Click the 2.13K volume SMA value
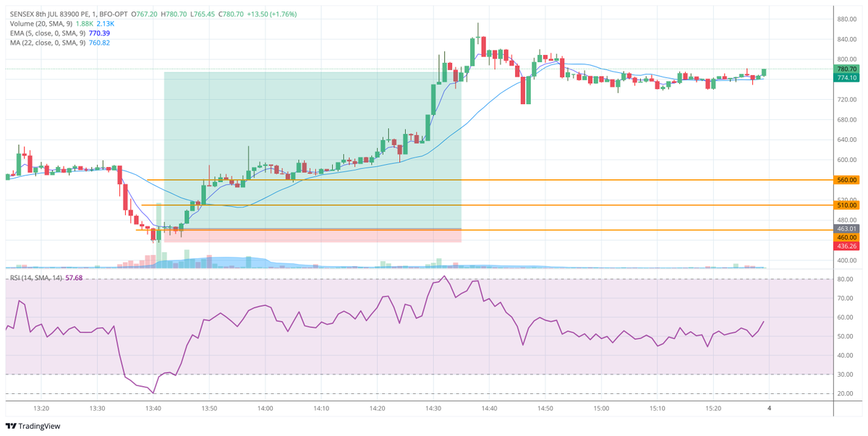868x436 pixels. (106, 24)
